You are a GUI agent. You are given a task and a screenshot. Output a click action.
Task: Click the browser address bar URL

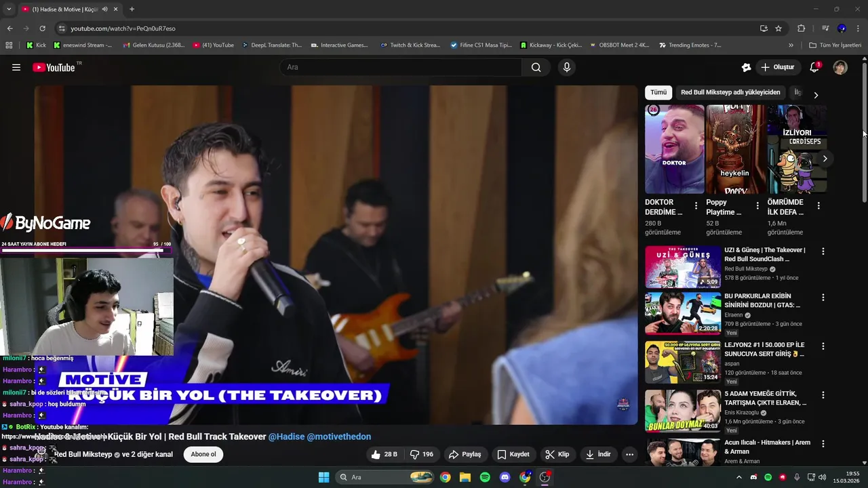123,28
